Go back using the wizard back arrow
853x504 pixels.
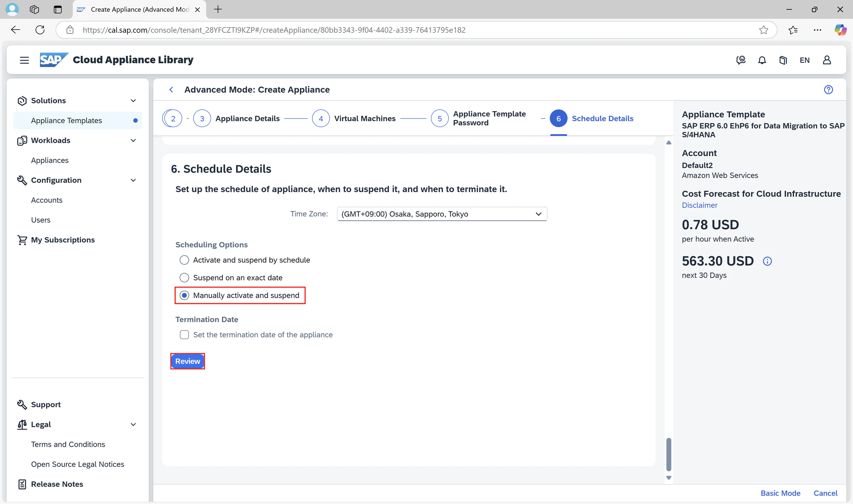[171, 90]
